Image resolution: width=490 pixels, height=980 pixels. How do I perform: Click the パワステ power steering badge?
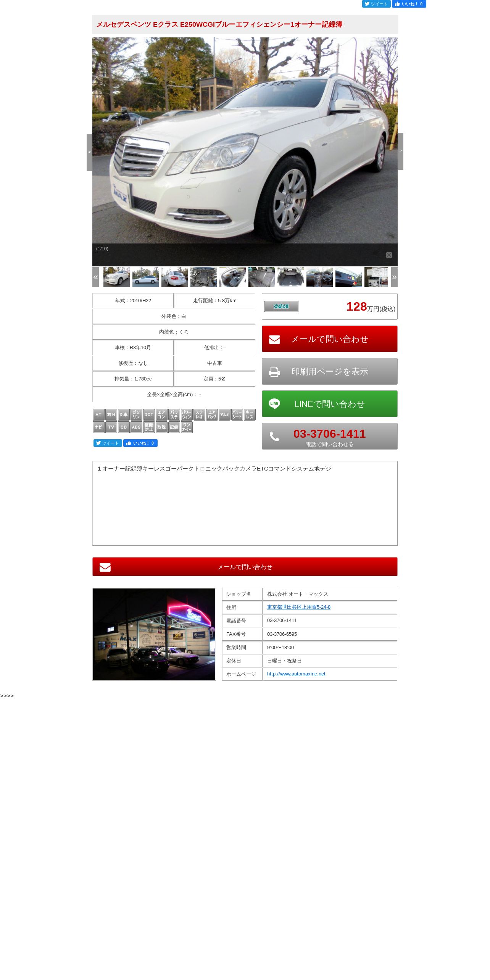point(174,414)
